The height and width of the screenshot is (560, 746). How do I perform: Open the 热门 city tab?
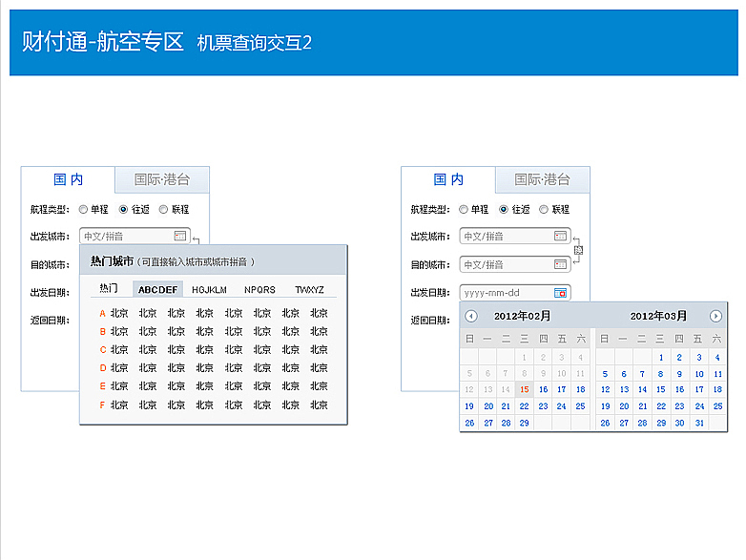pos(109,289)
